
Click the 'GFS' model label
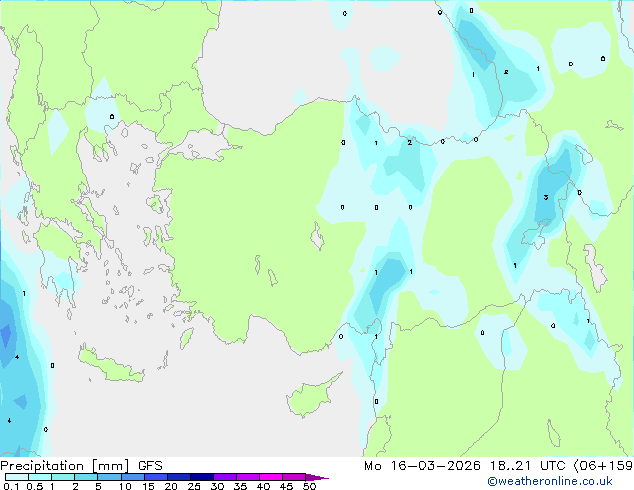coord(150,466)
